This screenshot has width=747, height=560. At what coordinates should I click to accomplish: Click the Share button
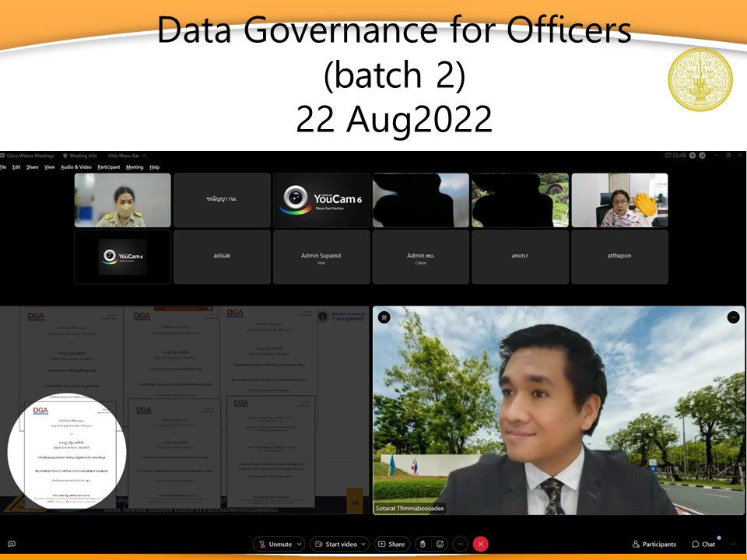[391, 544]
